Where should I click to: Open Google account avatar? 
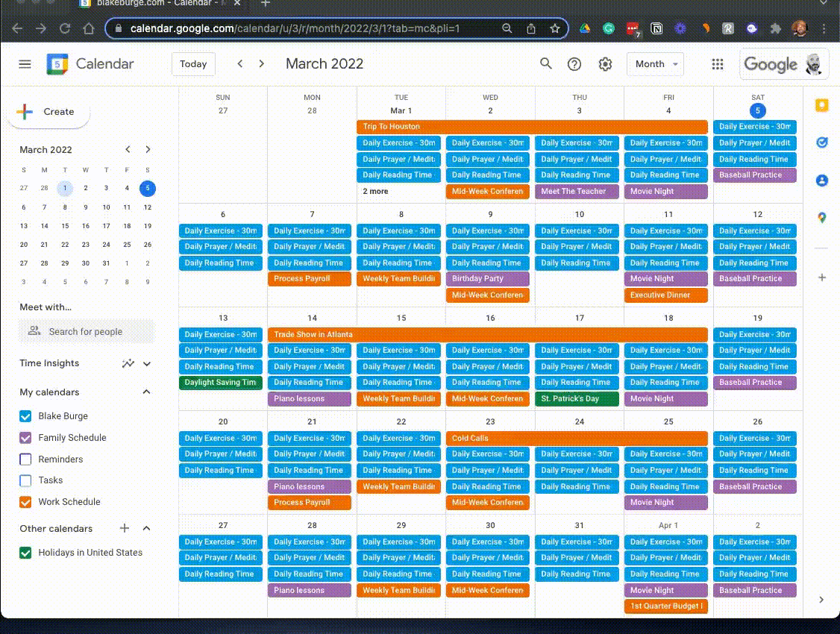[813, 64]
